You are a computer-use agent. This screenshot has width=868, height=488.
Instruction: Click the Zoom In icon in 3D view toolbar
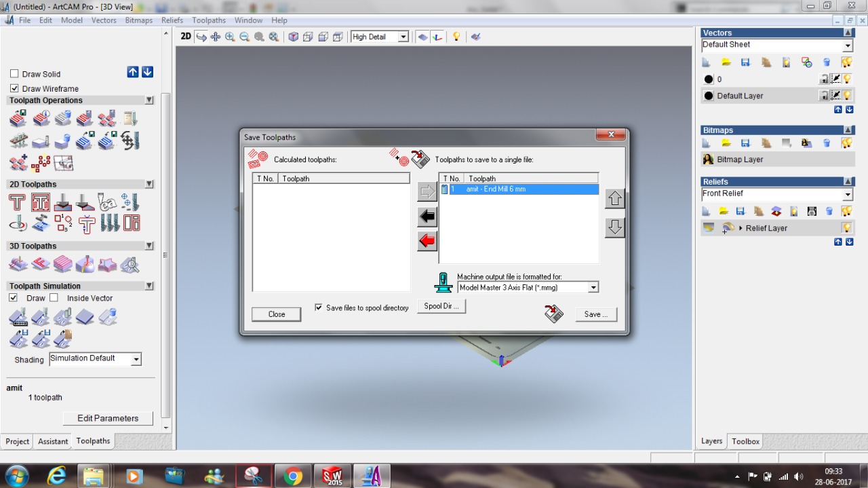pyautogui.click(x=230, y=37)
